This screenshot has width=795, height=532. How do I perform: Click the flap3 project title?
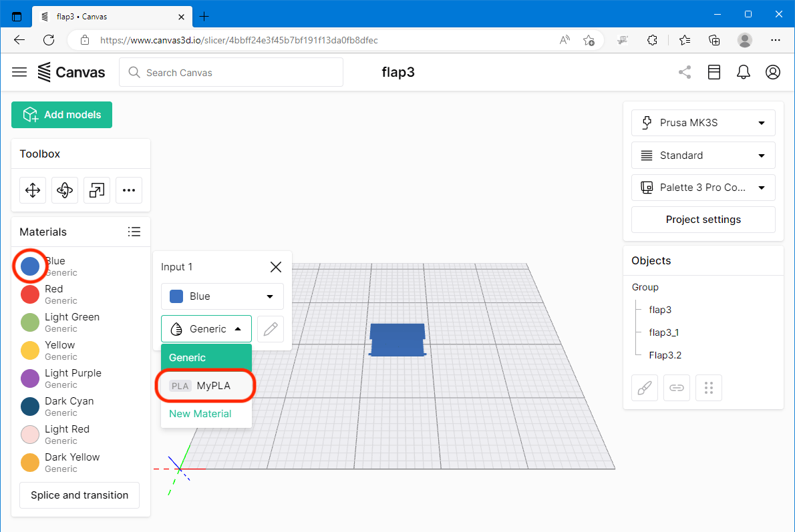398,73
